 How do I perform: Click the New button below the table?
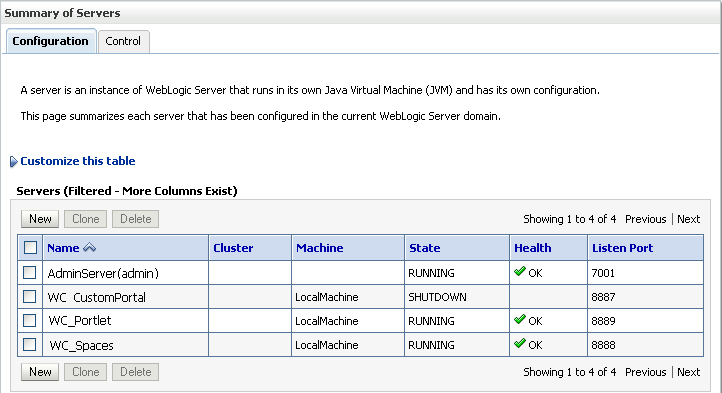(40, 372)
